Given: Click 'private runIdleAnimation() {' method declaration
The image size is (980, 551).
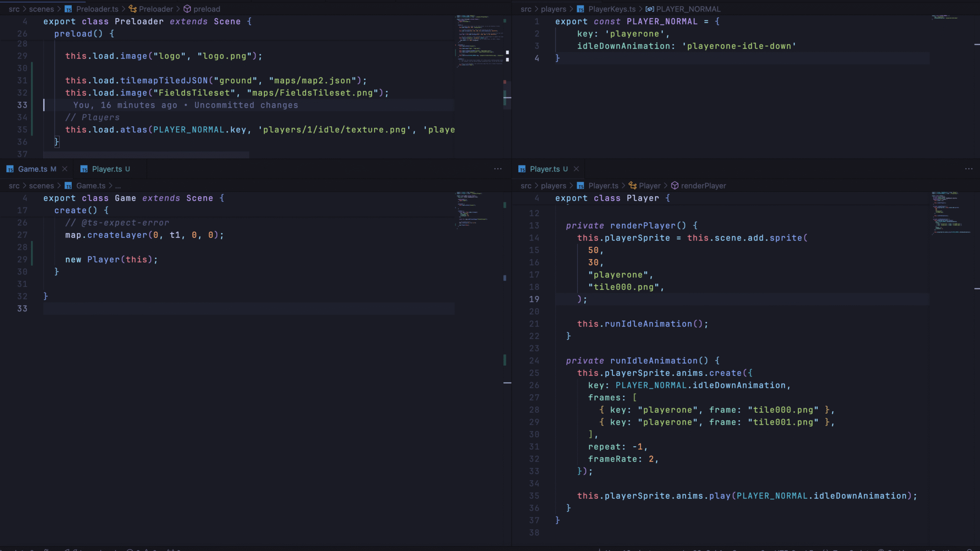Looking at the screenshot, I should point(643,361).
